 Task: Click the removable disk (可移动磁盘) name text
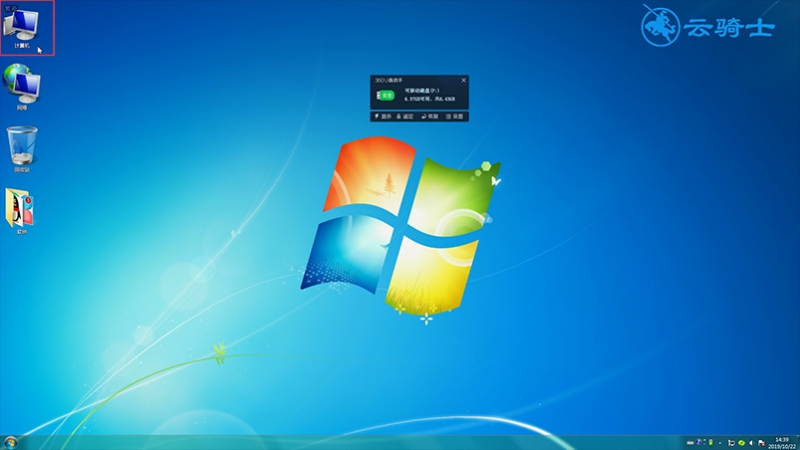pos(422,90)
